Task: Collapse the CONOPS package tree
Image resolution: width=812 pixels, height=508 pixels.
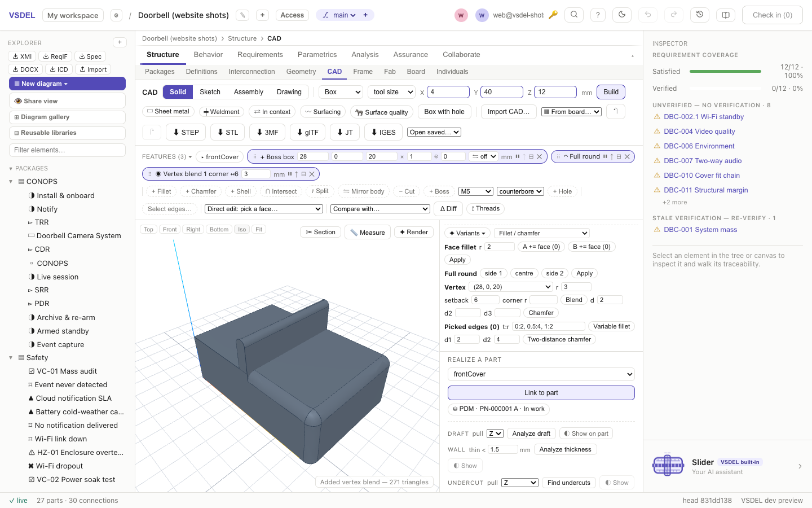Action: pos(11,182)
